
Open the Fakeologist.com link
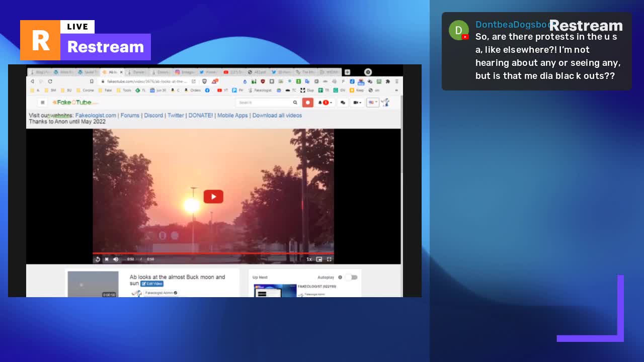click(96, 116)
